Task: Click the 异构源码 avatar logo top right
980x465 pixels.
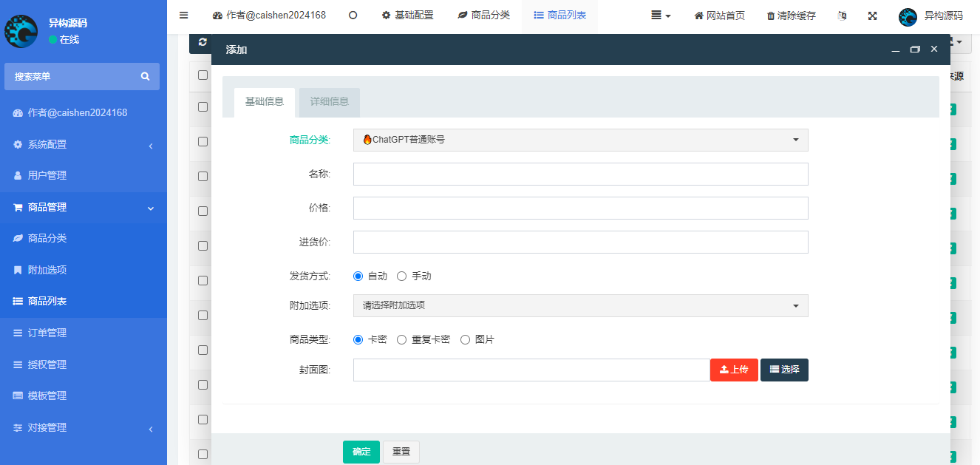Action: pos(908,16)
